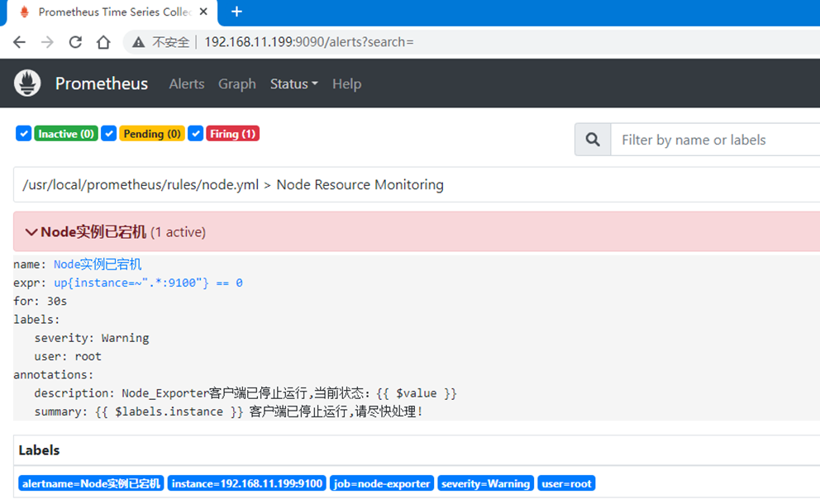Click the yellow Pending (0) badge
Viewport: 820px width, 504px height.
point(152,134)
